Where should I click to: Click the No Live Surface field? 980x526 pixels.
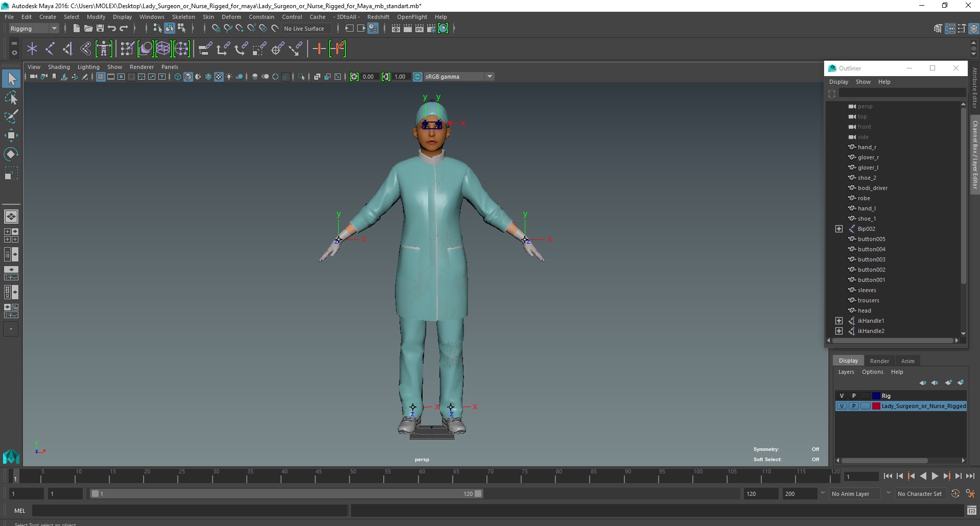click(x=306, y=29)
